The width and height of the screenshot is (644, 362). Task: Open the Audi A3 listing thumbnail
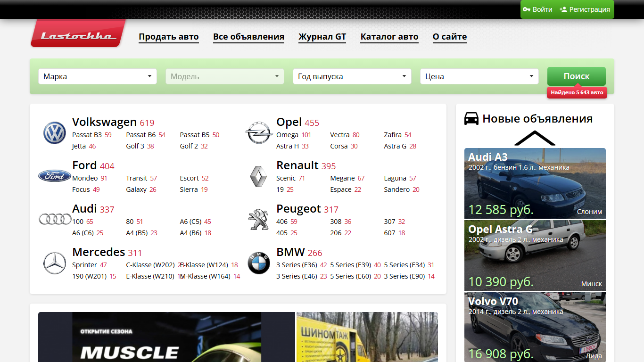pyautogui.click(x=535, y=183)
